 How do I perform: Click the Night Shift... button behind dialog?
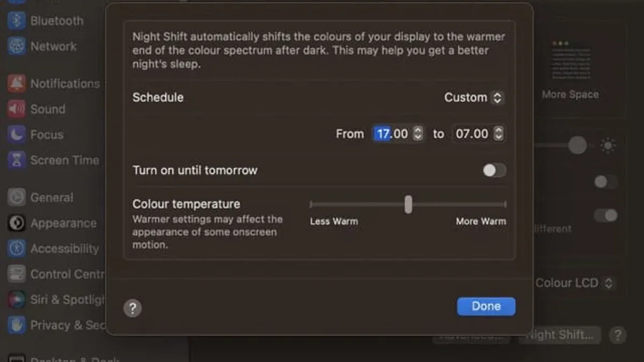point(560,335)
